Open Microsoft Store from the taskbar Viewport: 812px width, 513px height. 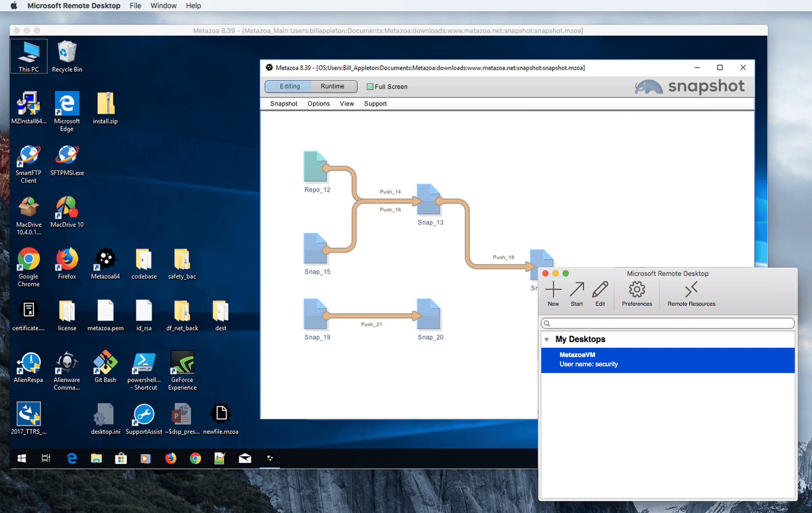pos(121,459)
